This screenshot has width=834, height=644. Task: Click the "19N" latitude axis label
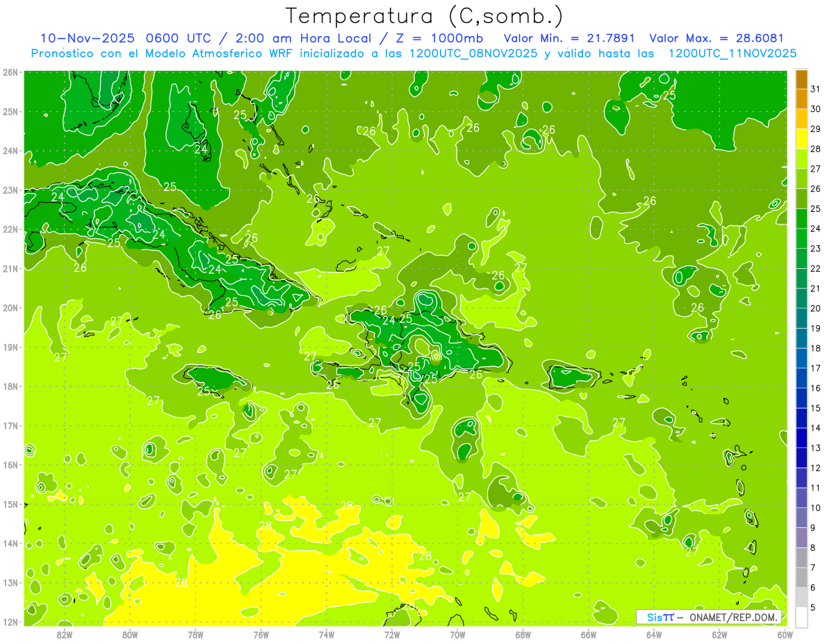click(x=12, y=347)
